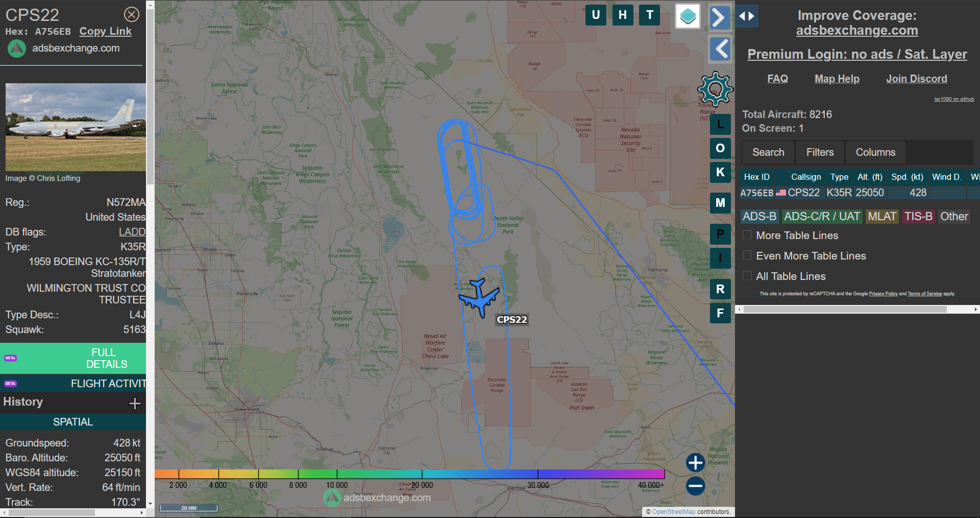Sort table by Type column header

[839, 177]
